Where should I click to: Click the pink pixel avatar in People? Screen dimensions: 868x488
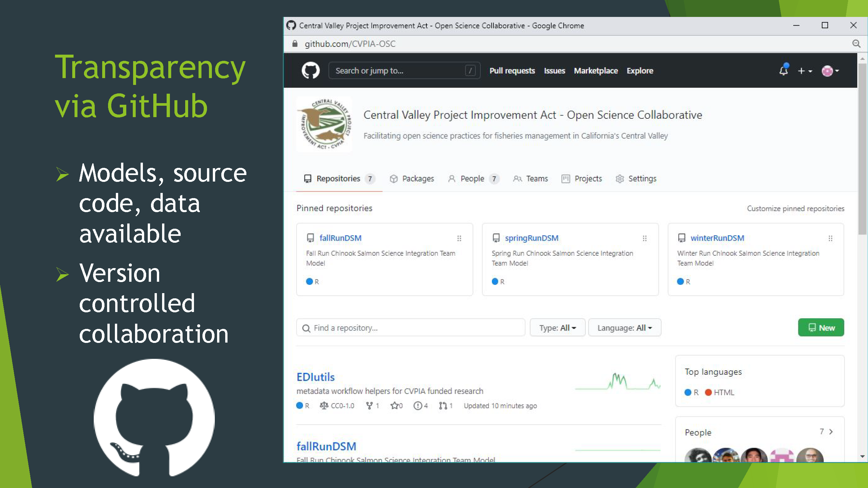click(x=782, y=456)
